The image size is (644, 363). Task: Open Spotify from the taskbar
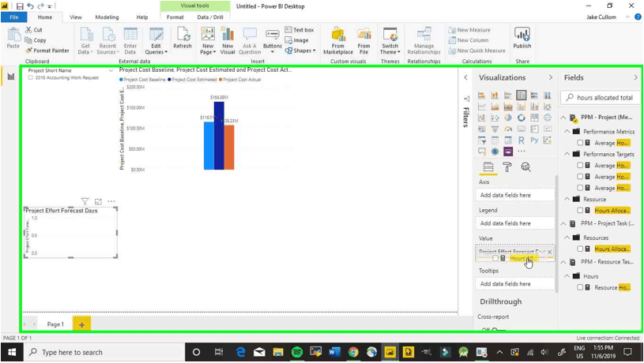tap(297, 352)
